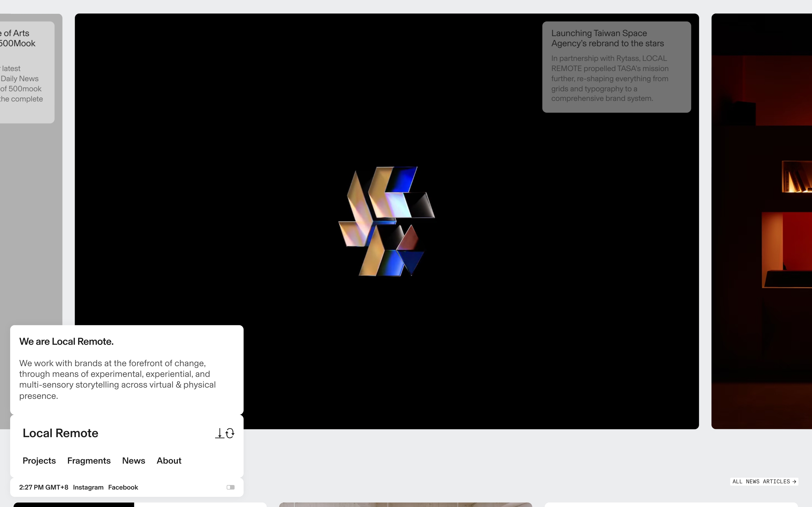The width and height of the screenshot is (812, 507).
Task: Open the red-lit interior news slide on the right
Action: tap(762, 221)
